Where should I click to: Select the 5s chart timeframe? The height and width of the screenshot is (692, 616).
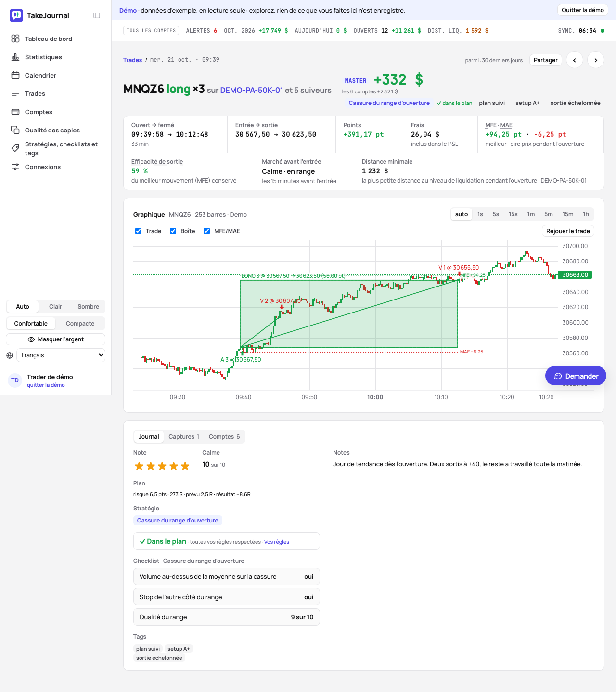[496, 214]
